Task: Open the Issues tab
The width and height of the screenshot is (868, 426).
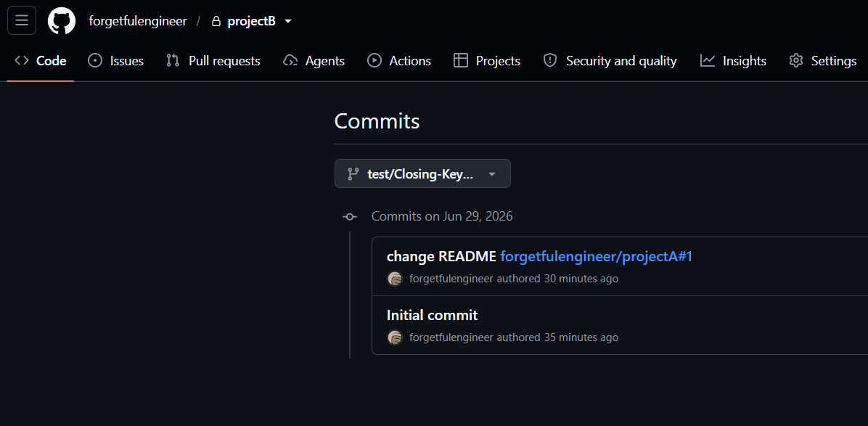Action: [x=115, y=61]
